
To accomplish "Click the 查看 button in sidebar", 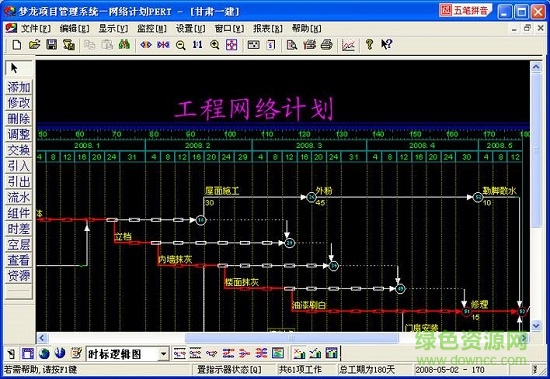I will (19, 260).
